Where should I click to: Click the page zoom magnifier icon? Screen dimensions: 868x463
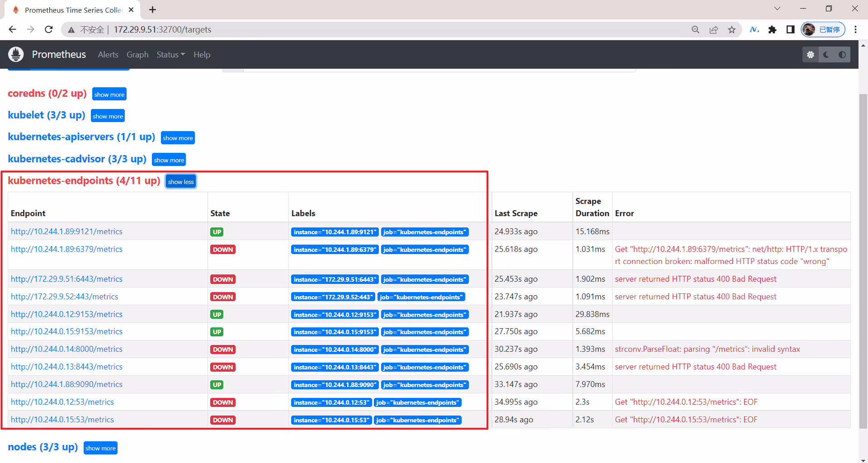(x=696, y=29)
